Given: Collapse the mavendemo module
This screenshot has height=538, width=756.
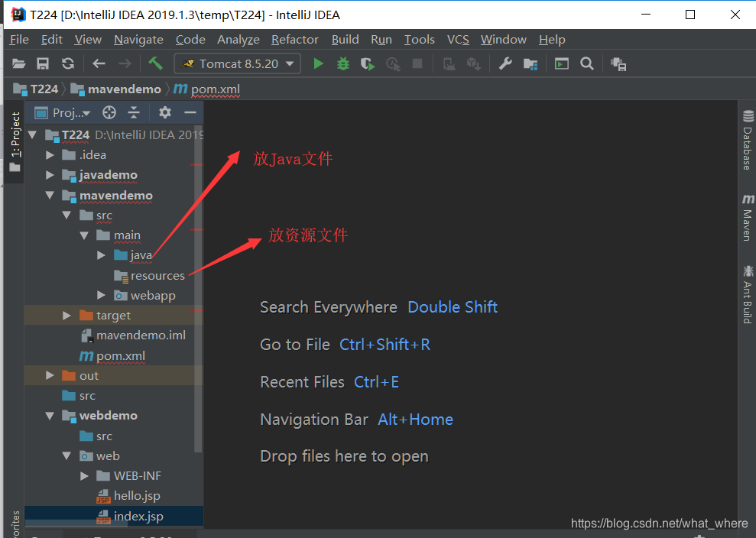Looking at the screenshot, I should pyautogui.click(x=50, y=195).
